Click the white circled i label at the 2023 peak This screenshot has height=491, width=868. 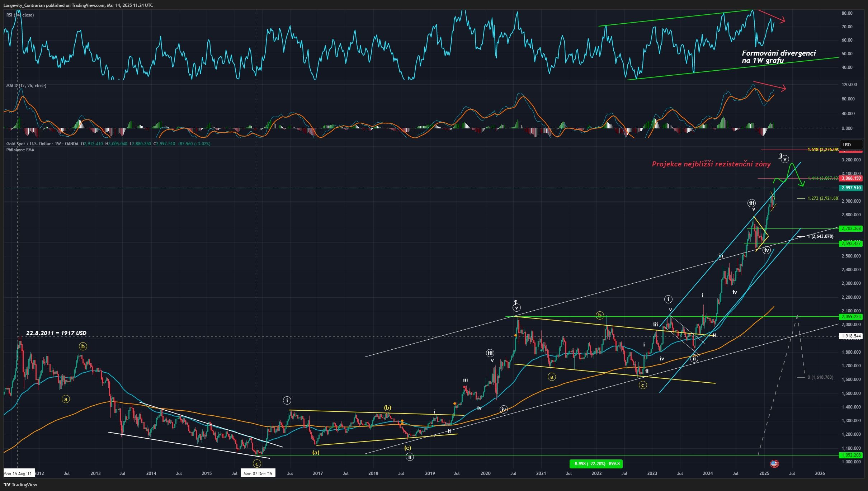click(668, 299)
